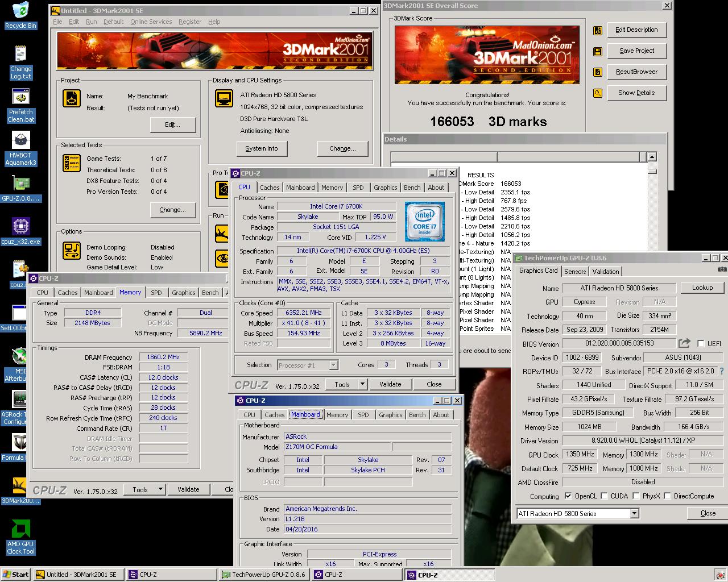Expand the Tools dropdown arrow in CPU-Z Memory window

(x=160, y=489)
